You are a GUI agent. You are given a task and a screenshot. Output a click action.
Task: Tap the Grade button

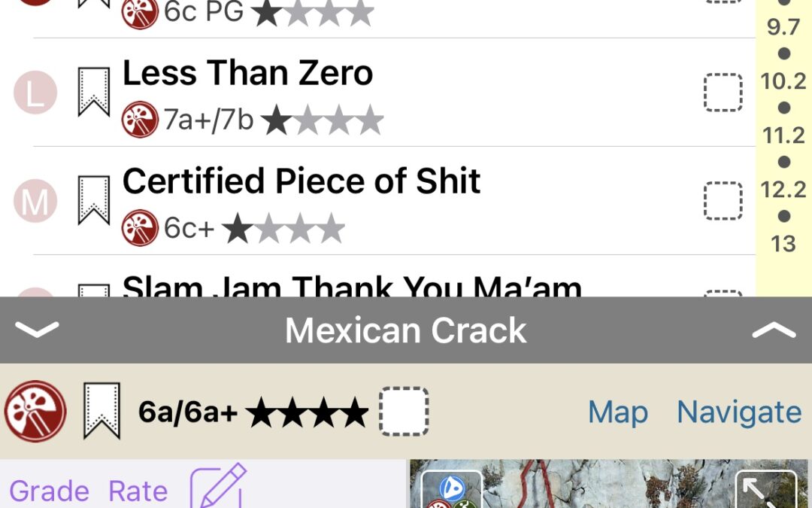(49, 491)
